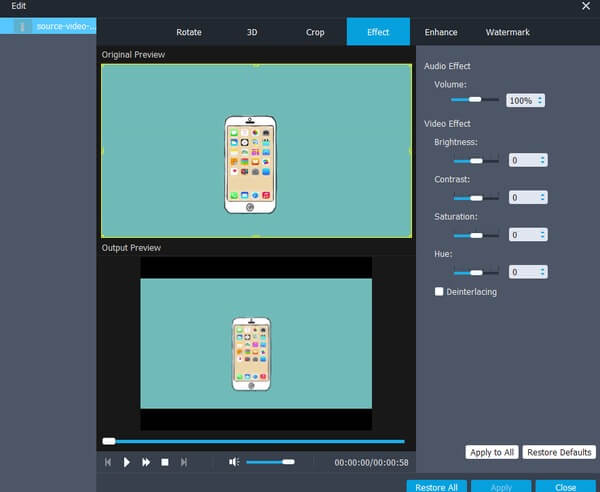Screen dimensions: 600x492
Task: Click the Play button
Action: 127,462
